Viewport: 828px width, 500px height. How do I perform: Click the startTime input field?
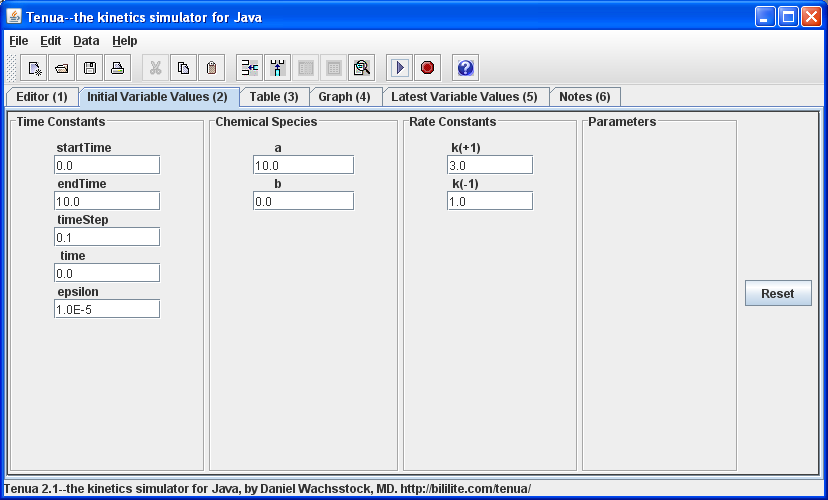click(x=107, y=165)
